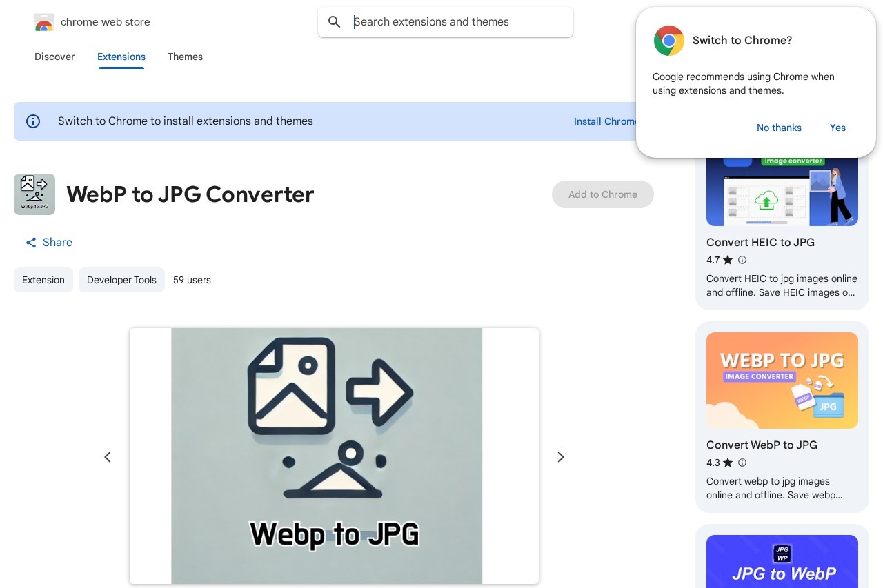Follow the Install Chrome link
Image resolution: width=883 pixels, height=588 pixels.
pos(604,121)
